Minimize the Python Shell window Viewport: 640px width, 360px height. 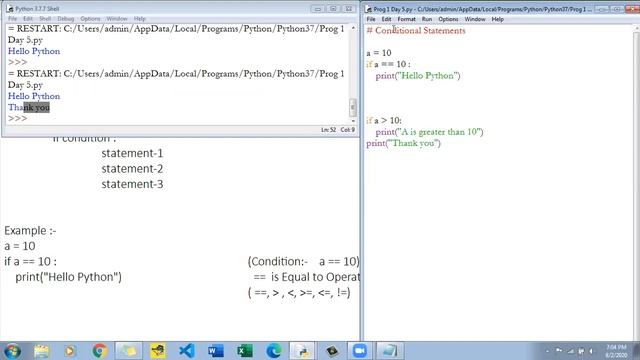coord(318,9)
